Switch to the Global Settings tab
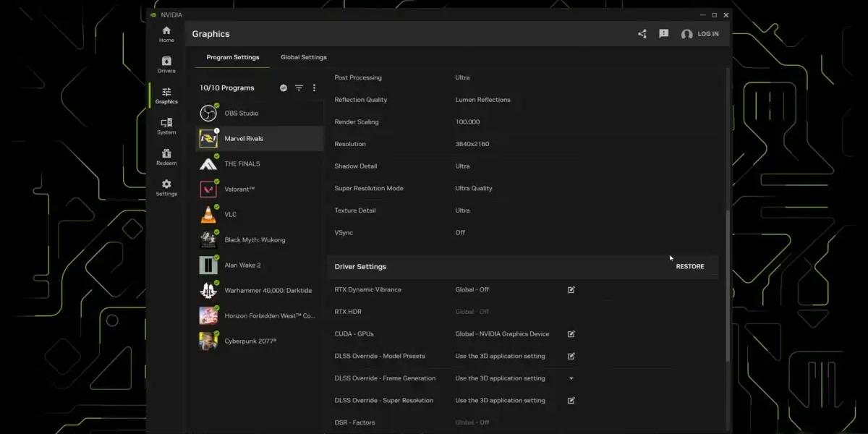The width and height of the screenshot is (868, 434). (x=304, y=58)
